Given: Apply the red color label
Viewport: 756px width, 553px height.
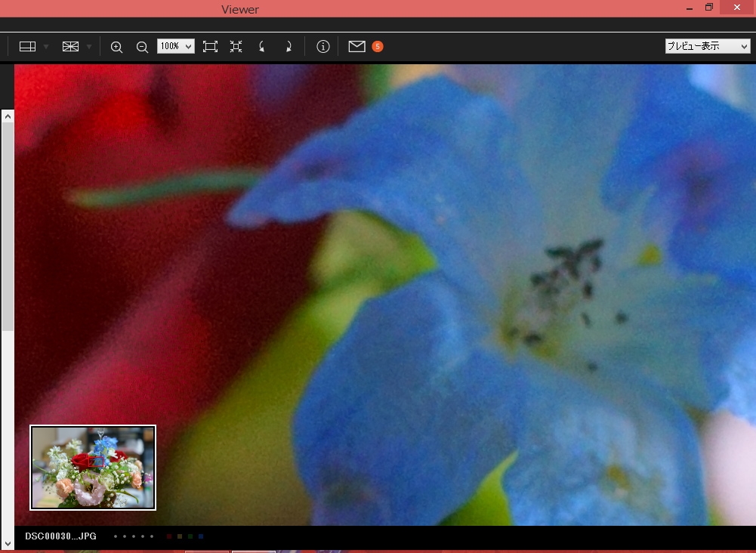Looking at the screenshot, I should click(168, 536).
